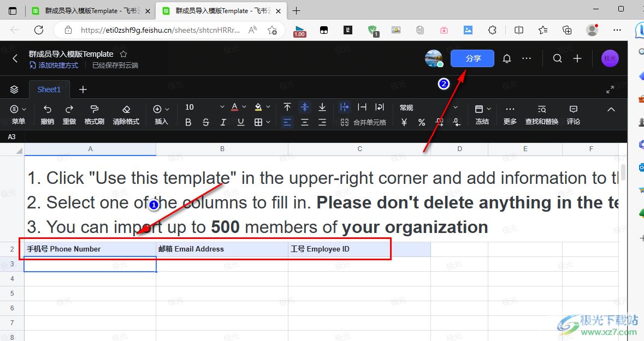Clear formatting with the eraser (清除格式) icon
Image resolution: width=644 pixels, height=341 pixels.
pos(126,109)
